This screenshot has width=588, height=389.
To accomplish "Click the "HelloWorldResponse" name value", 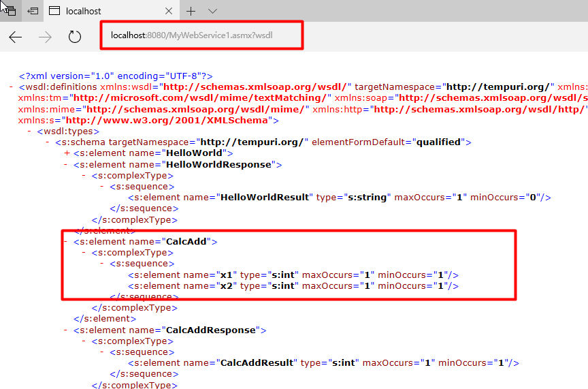I will (218, 164).
